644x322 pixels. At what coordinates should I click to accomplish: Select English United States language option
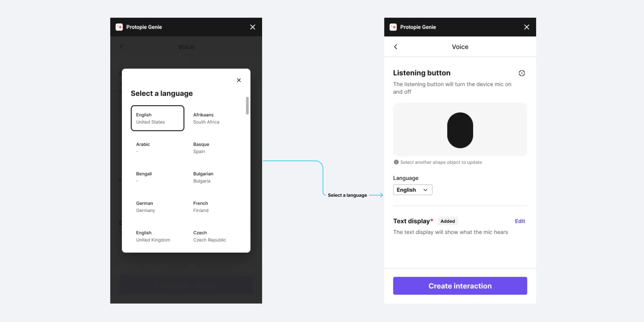click(x=158, y=118)
